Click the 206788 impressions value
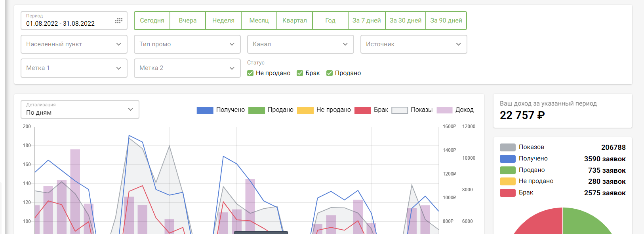644x234 pixels. coord(614,147)
